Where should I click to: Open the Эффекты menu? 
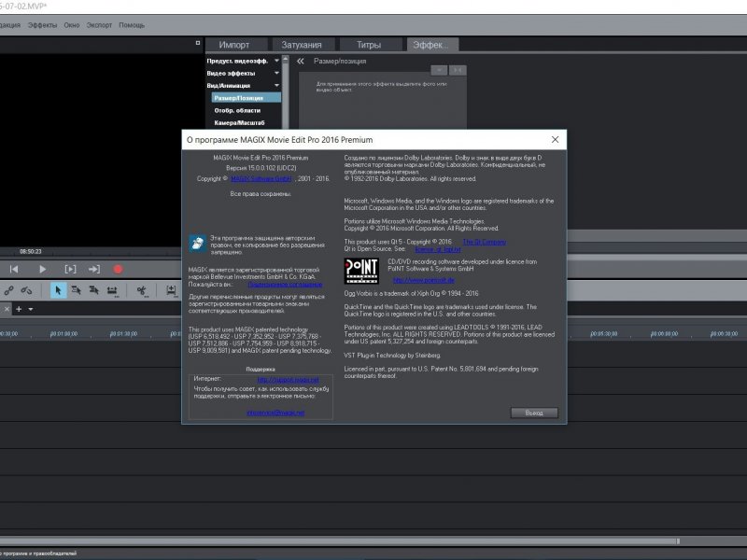(x=42, y=25)
